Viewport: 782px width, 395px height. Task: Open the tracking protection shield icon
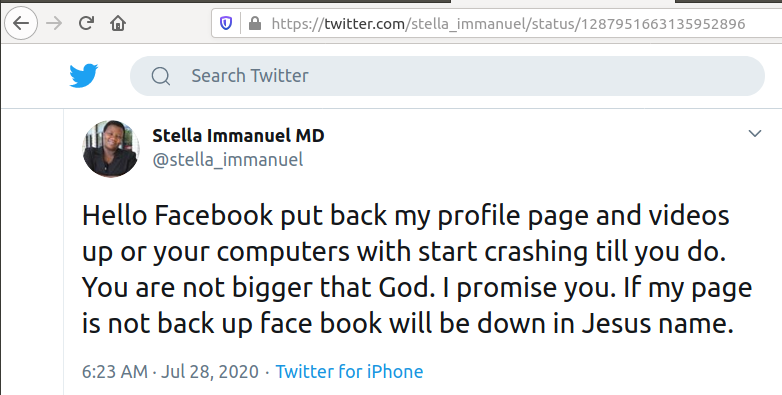226,23
